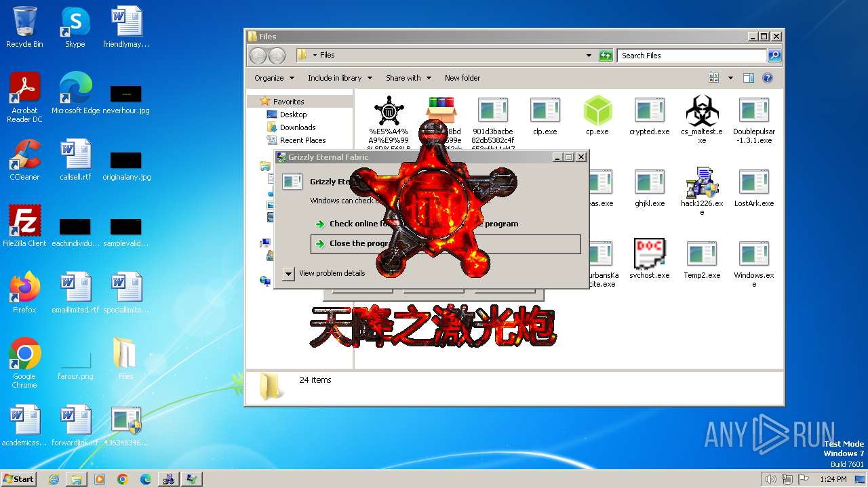Launch FileZilla Client shortcut

pos(24,226)
